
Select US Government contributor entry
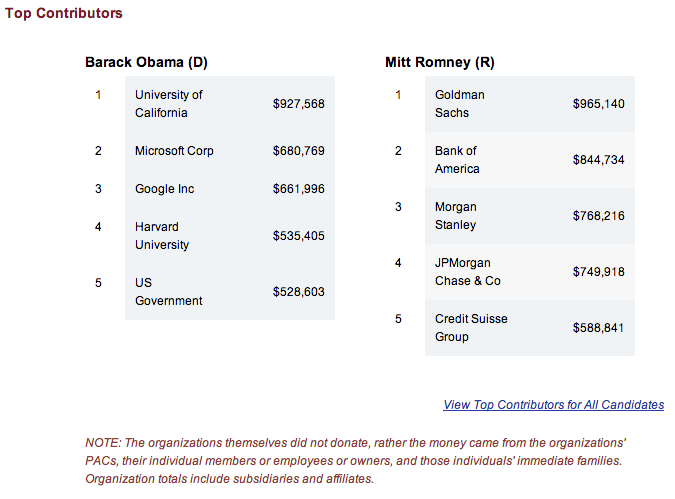[x=168, y=291]
